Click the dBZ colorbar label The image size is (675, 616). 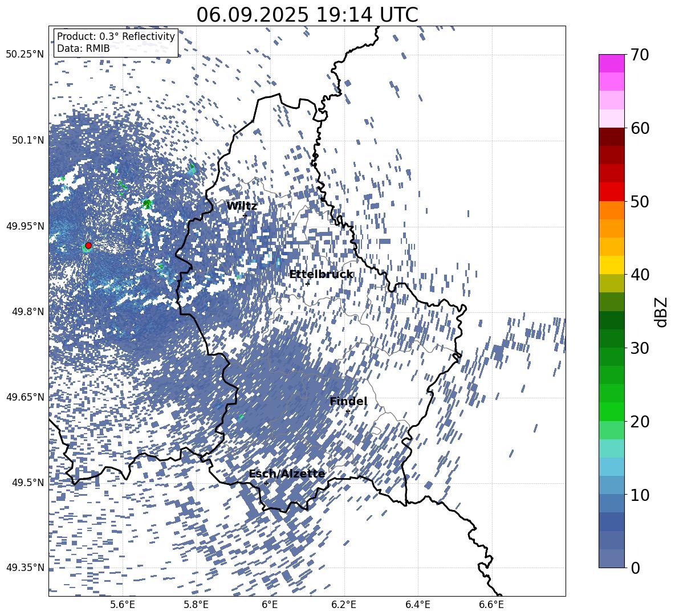tap(661, 312)
